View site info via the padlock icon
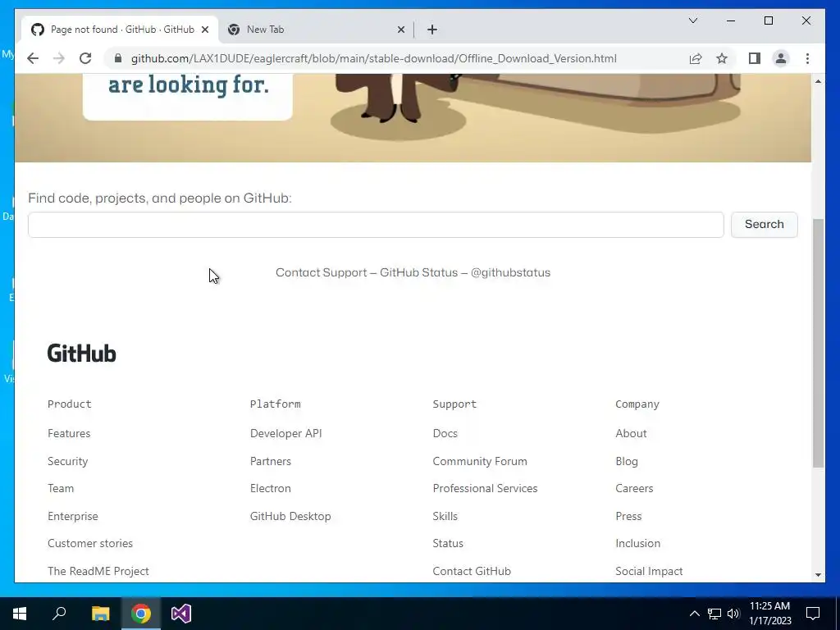The image size is (840, 630). (x=118, y=58)
